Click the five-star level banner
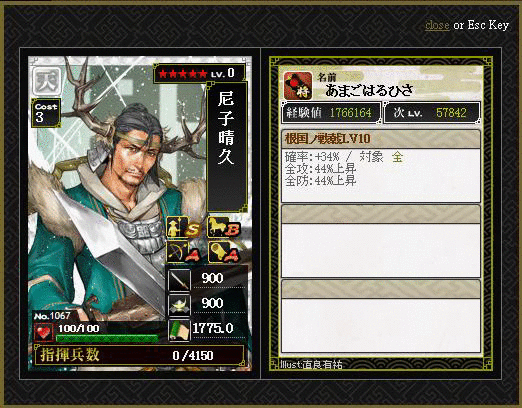The width and height of the screenshot is (522, 408). click(x=199, y=73)
